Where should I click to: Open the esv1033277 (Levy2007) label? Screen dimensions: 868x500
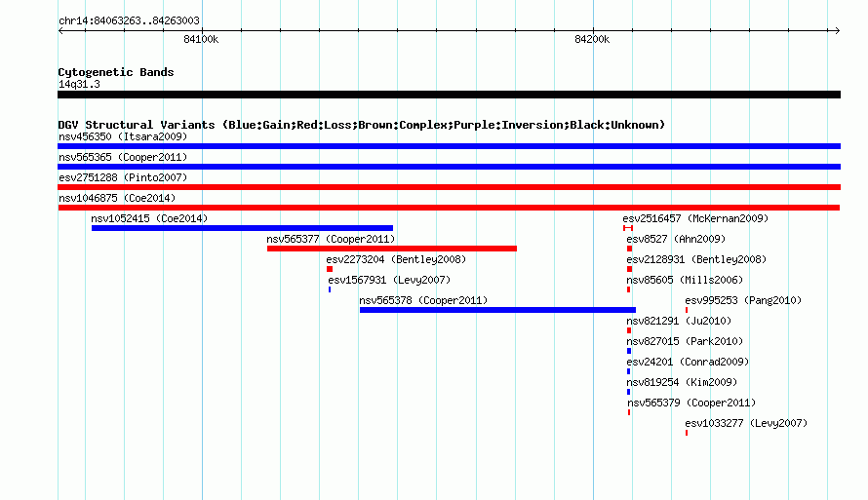tap(746, 423)
